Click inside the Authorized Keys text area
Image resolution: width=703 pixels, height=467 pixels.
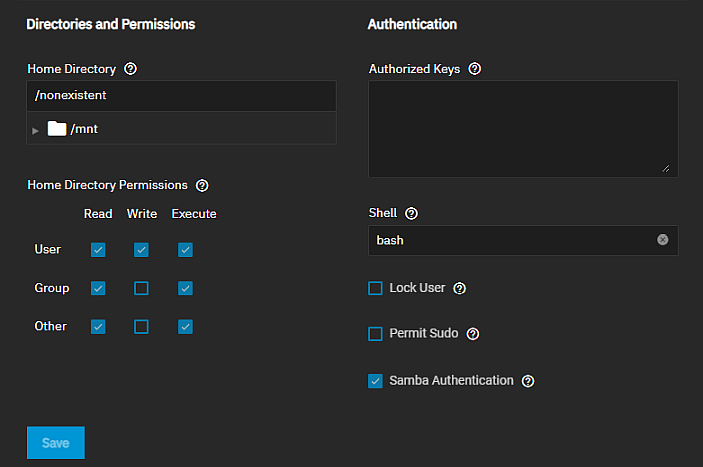tap(522, 129)
